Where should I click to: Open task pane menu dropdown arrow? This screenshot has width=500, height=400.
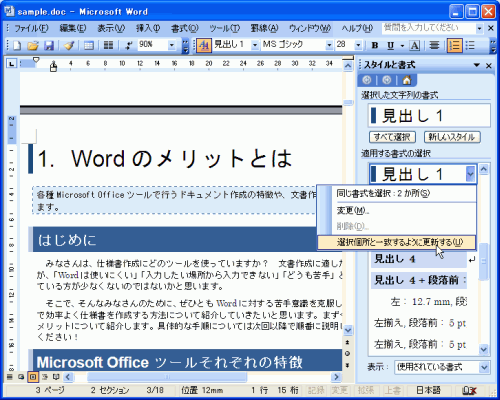(477, 65)
